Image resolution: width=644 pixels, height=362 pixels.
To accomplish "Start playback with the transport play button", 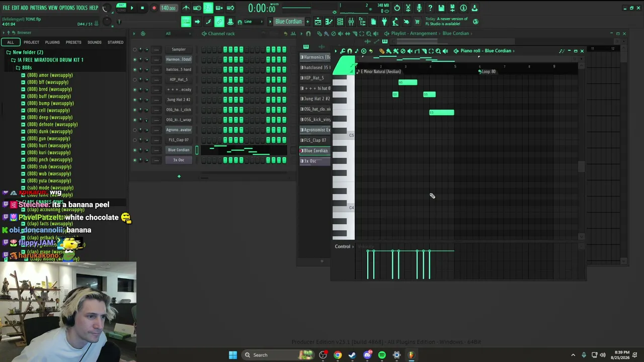I will 132,8.
